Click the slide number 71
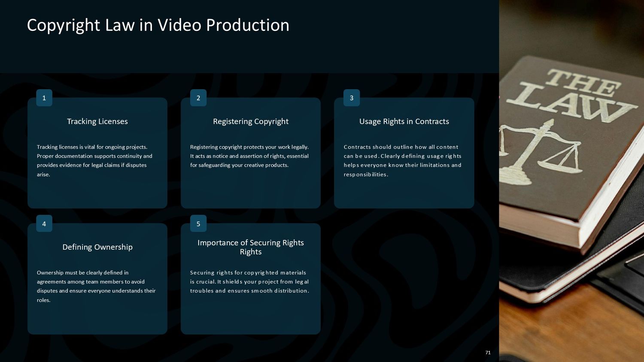 coord(488,353)
